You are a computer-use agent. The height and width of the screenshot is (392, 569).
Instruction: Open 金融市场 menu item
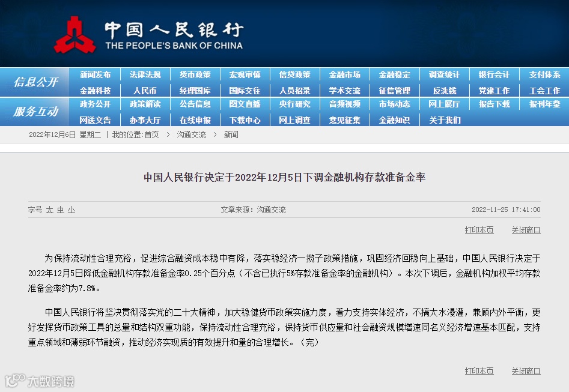click(345, 74)
